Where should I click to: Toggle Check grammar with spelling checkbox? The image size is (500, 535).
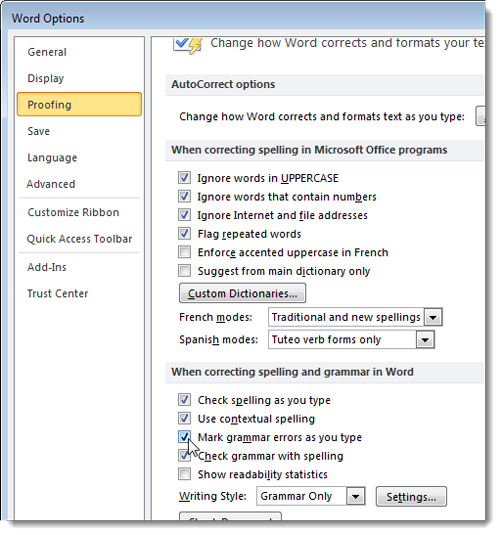coord(184,455)
